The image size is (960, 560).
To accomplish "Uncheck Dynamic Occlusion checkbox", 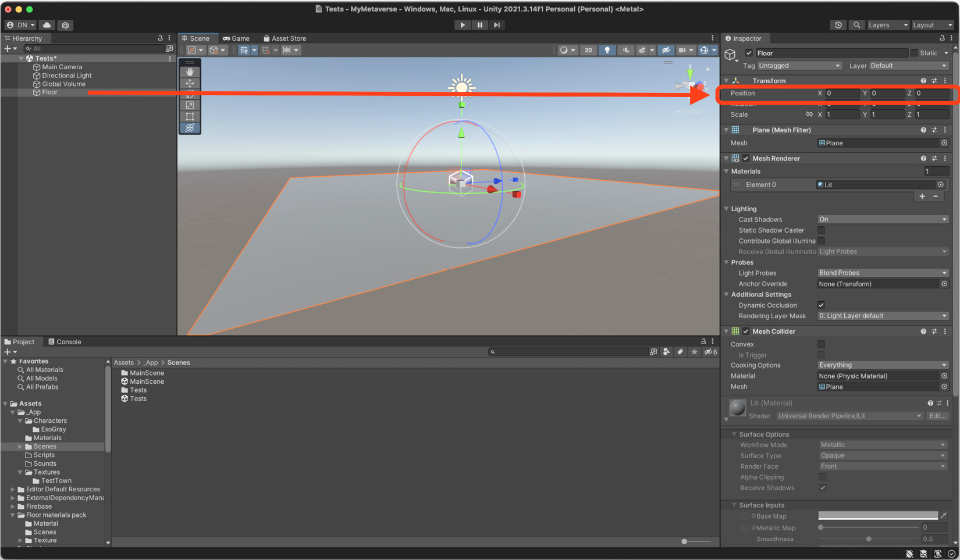I will tap(821, 305).
